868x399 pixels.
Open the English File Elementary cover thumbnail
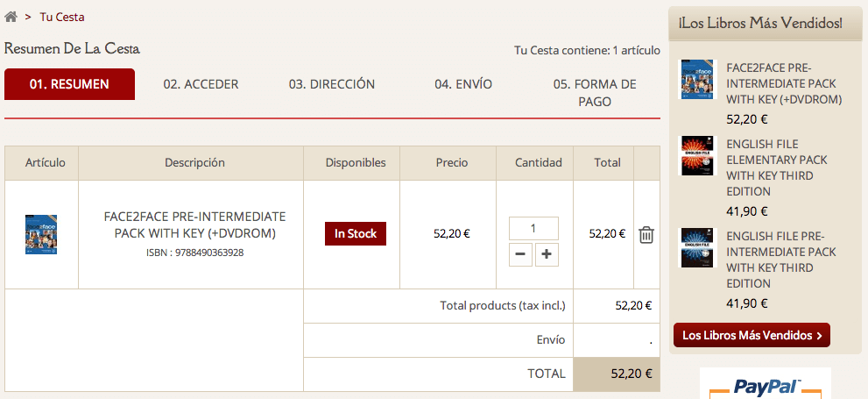(697, 156)
